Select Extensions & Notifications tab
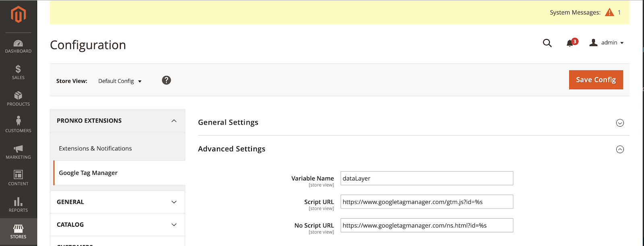Image resolution: width=644 pixels, height=246 pixels. coord(95,148)
